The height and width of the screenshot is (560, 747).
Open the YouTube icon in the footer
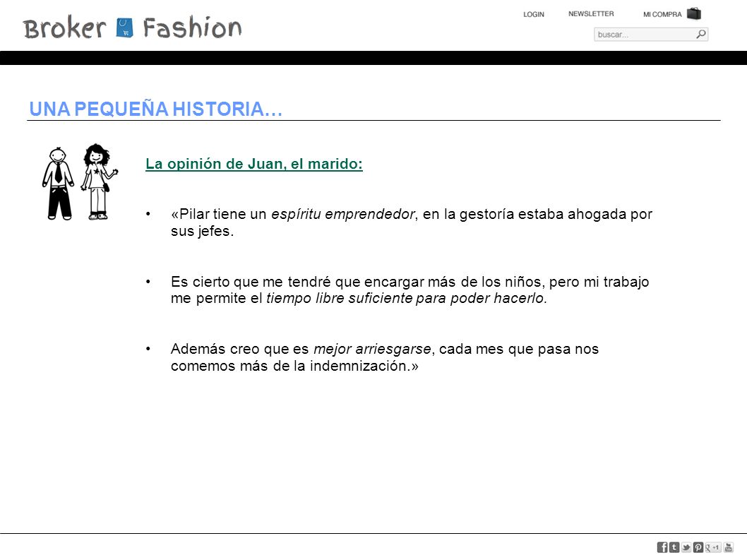(729, 547)
